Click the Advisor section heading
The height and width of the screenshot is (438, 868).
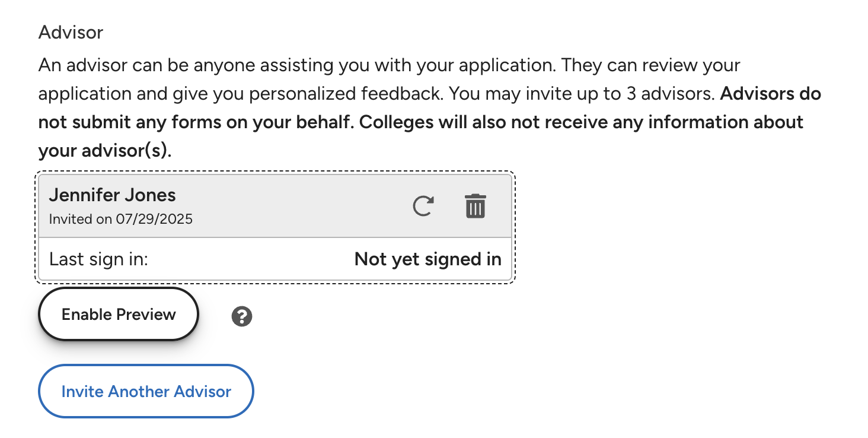pos(71,32)
